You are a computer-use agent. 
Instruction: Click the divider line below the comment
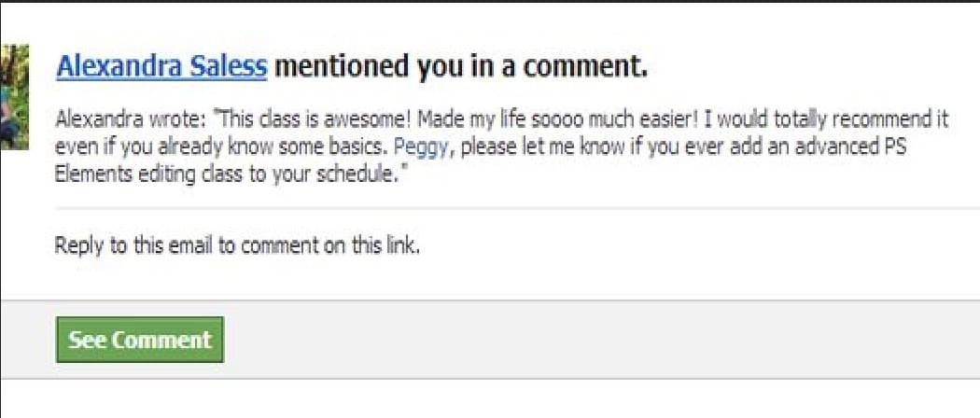(x=517, y=207)
